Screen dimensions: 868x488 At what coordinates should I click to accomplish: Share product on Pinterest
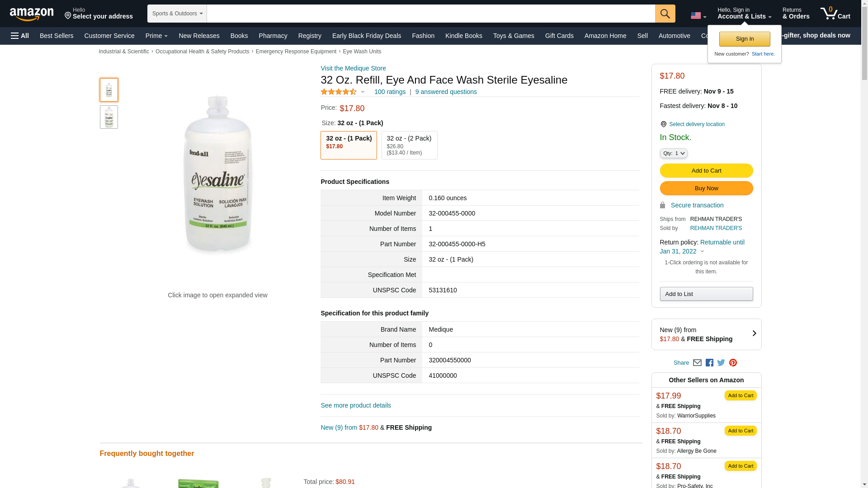pyautogui.click(x=733, y=363)
